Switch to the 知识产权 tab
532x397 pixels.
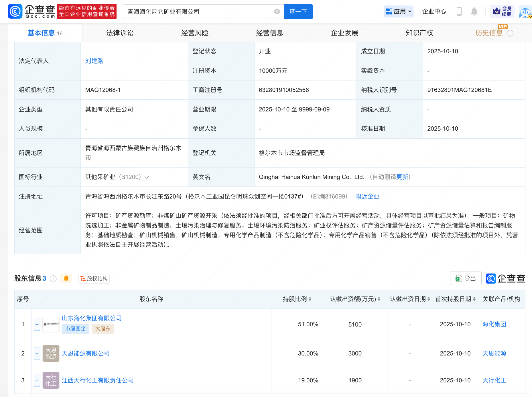[419, 33]
